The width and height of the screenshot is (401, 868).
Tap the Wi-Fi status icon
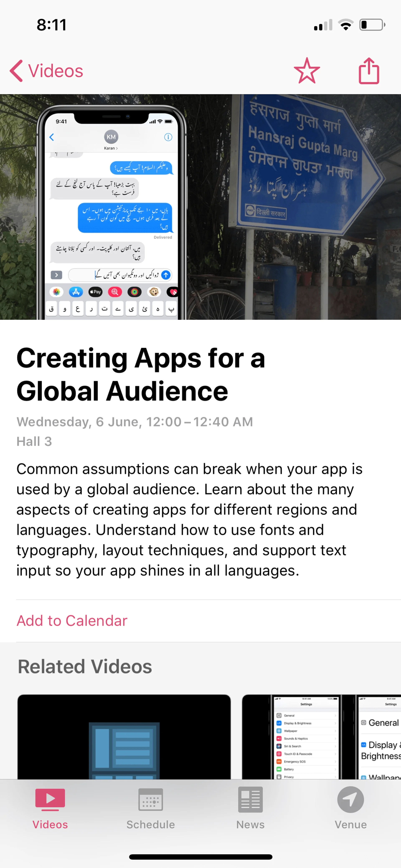(x=345, y=25)
